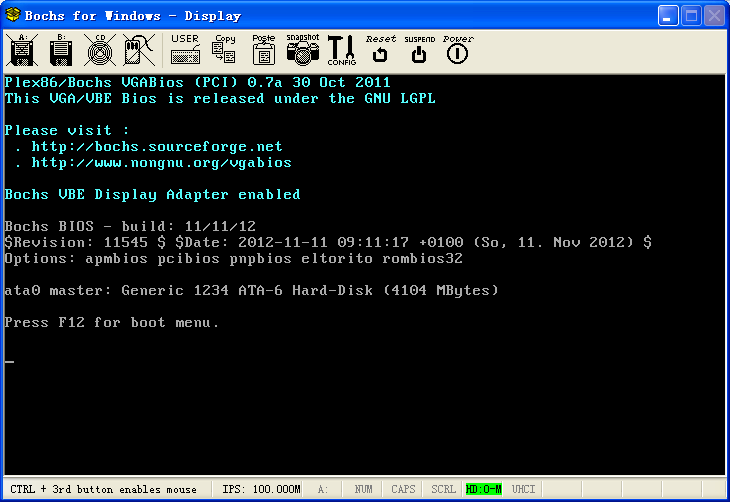Click the $Revision: 11545 line
730x502 pixels.
(328, 242)
